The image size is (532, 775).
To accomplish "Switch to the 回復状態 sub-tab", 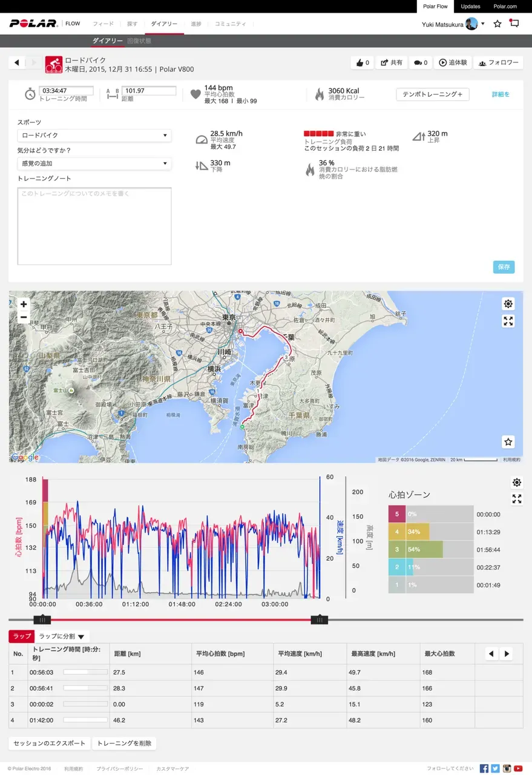I will 139,41.
